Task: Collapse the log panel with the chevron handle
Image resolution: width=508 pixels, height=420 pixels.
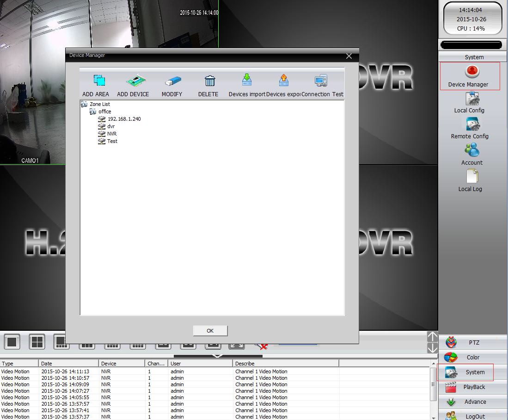Action: coord(218,356)
